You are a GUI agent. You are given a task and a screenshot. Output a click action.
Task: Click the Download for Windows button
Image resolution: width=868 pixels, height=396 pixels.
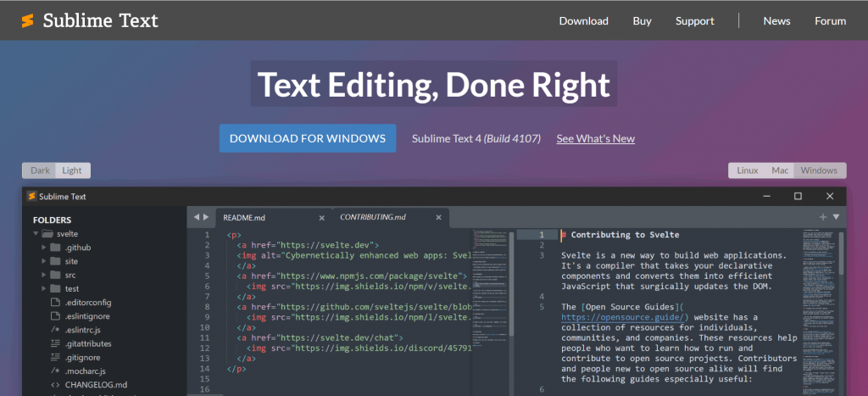pos(308,138)
